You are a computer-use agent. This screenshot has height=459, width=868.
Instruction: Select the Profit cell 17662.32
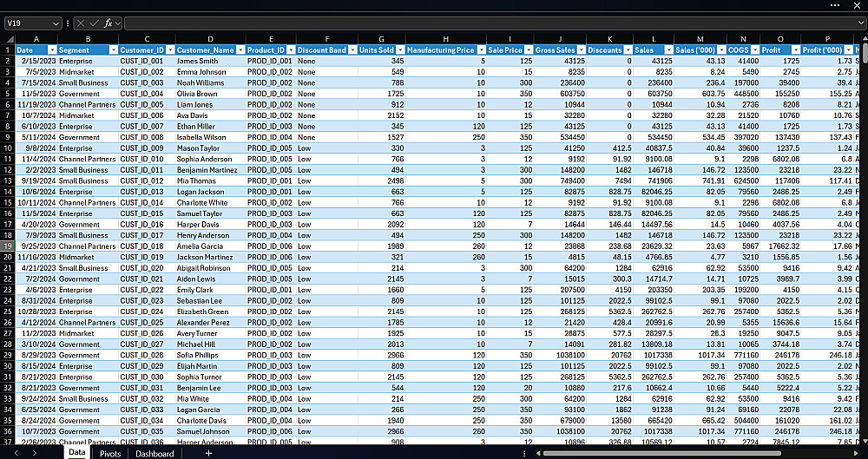click(780, 246)
